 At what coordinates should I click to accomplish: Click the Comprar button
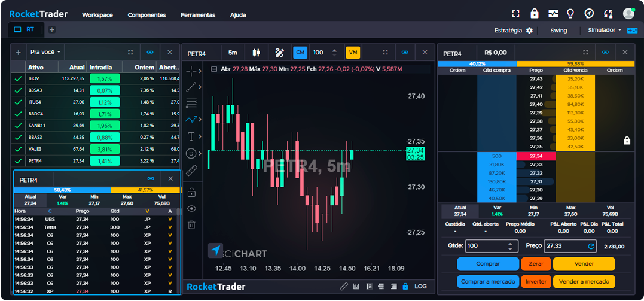tap(488, 263)
